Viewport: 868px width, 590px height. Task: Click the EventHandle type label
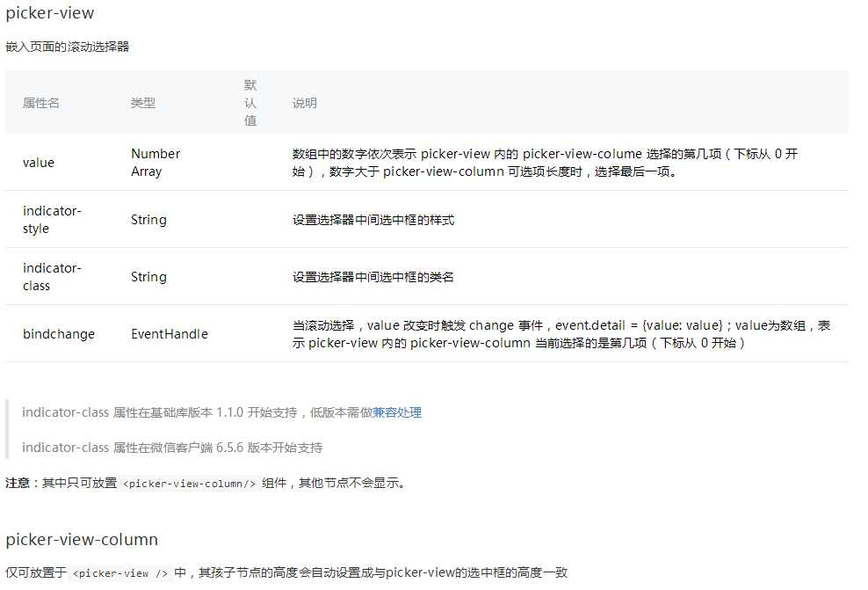169,334
